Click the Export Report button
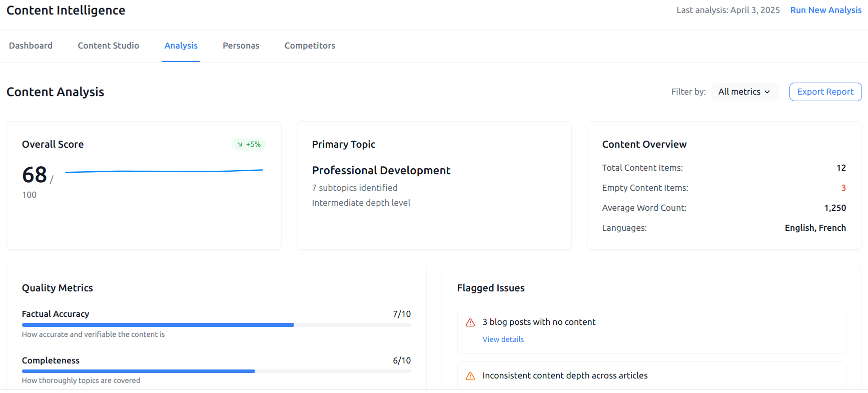 pos(825,92)
